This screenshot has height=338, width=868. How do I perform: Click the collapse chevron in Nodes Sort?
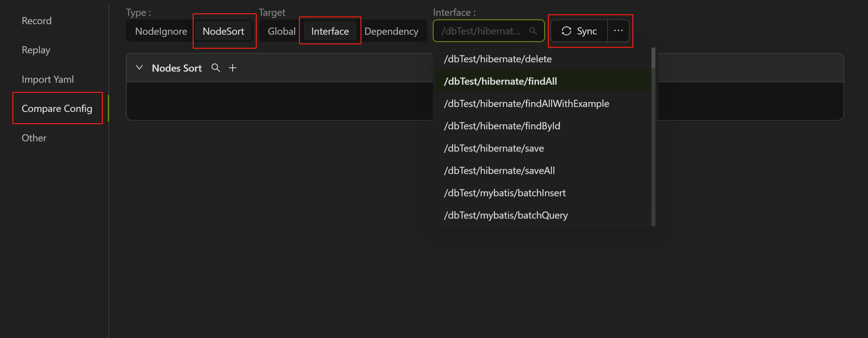[140, 67]
